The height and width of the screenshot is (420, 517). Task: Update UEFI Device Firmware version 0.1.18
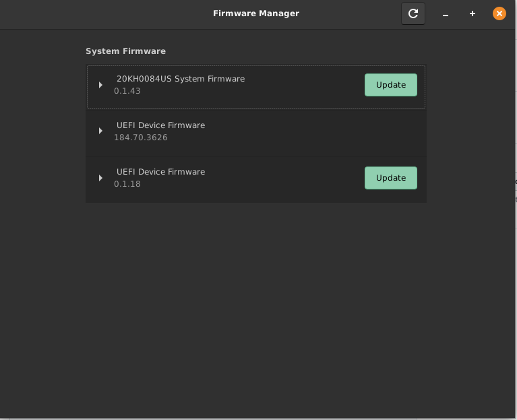click(391, 178)
